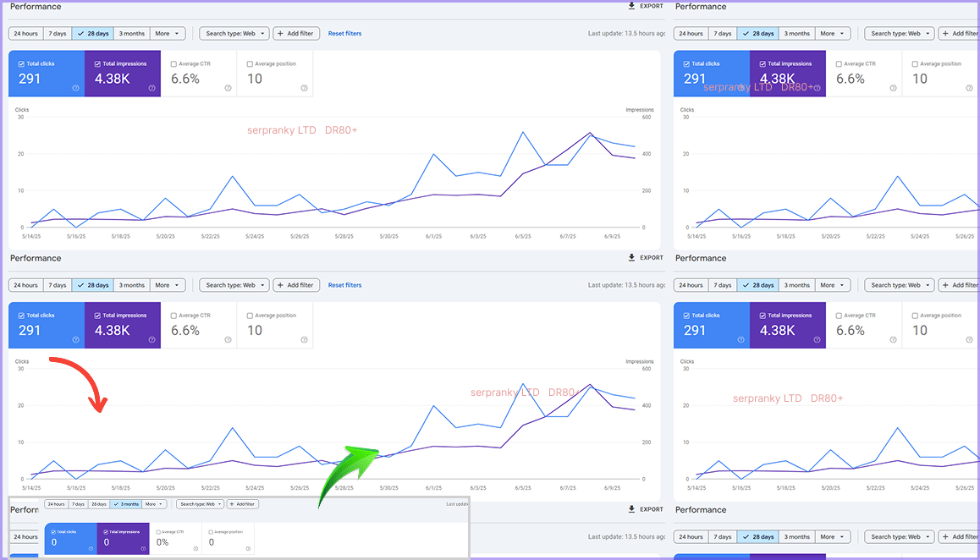Expand Search type dropdown in the 3-months inset panel

tap(200, 504)
